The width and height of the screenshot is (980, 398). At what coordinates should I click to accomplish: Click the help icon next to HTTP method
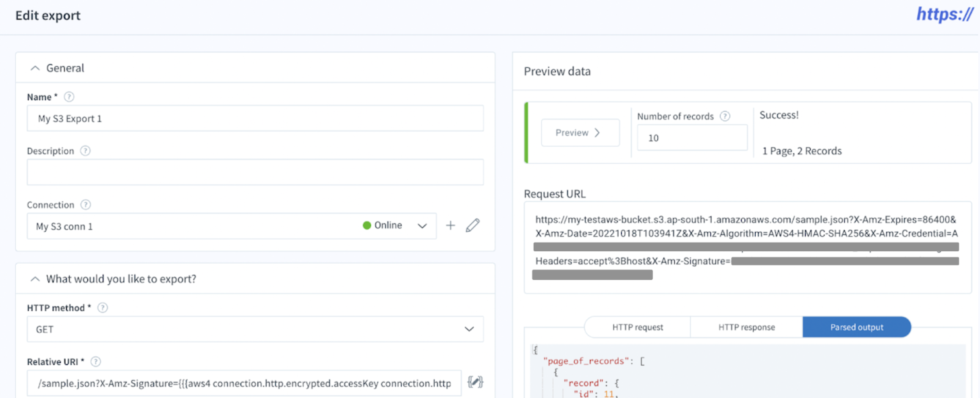point(102,308)
